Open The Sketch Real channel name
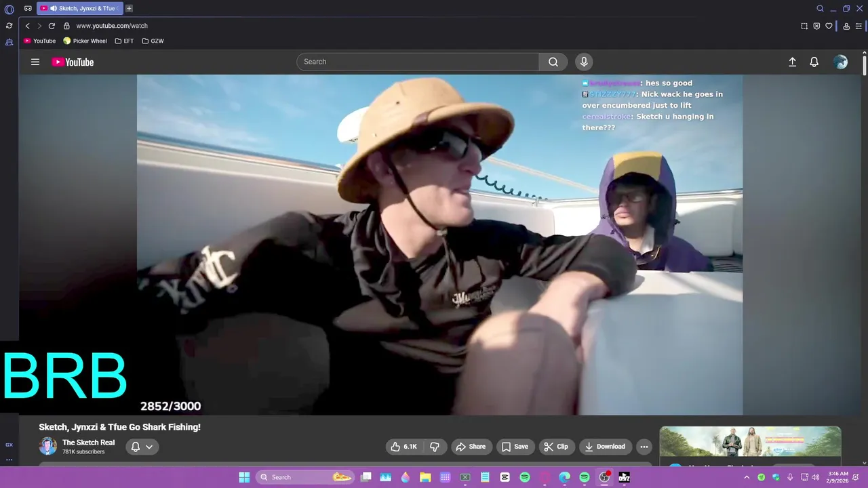This screenshot has width=868, height=488. click(88, 443)
